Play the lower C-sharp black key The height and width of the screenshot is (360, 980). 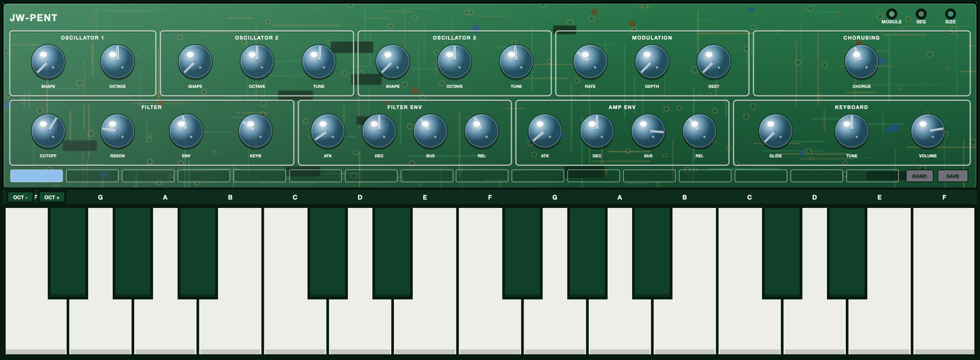pos(328,253)
